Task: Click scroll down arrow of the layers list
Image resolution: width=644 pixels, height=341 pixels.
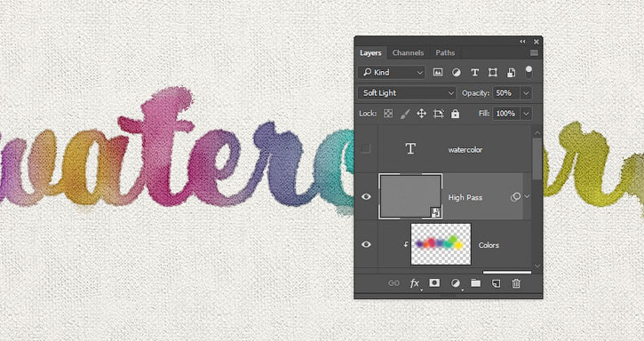Action: coord(537,266)
